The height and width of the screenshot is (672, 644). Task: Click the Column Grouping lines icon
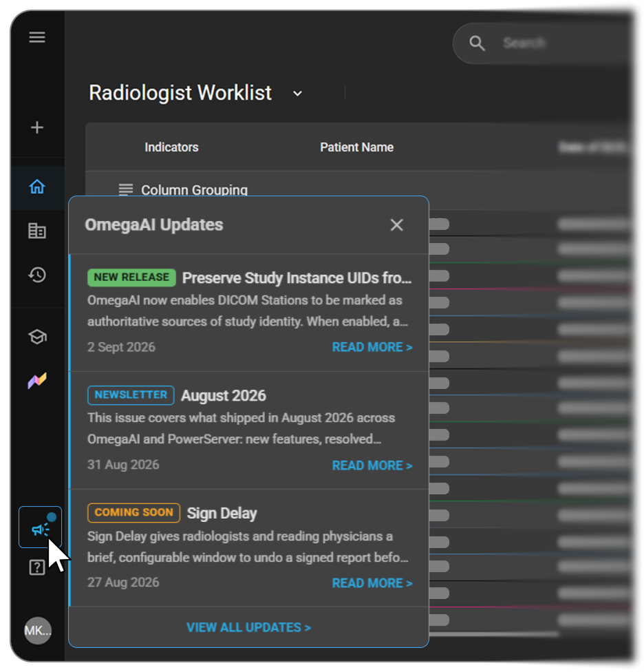click(x=126, y=189)
